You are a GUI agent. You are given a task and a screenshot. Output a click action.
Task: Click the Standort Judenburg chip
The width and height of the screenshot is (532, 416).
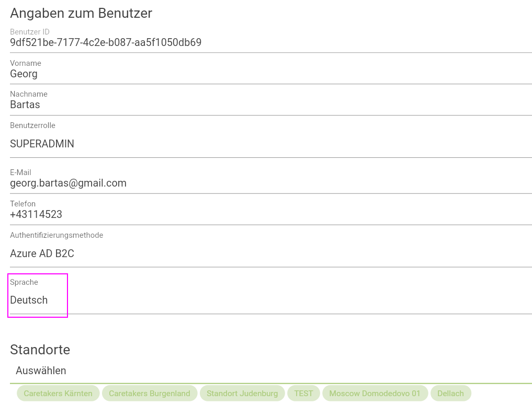242,394
